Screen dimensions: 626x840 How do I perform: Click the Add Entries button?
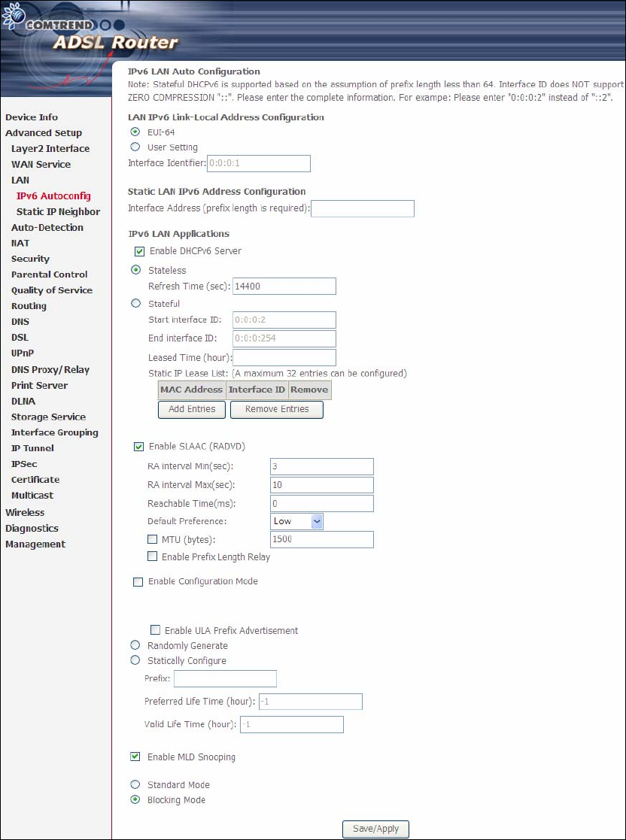[x=192, y=409]
